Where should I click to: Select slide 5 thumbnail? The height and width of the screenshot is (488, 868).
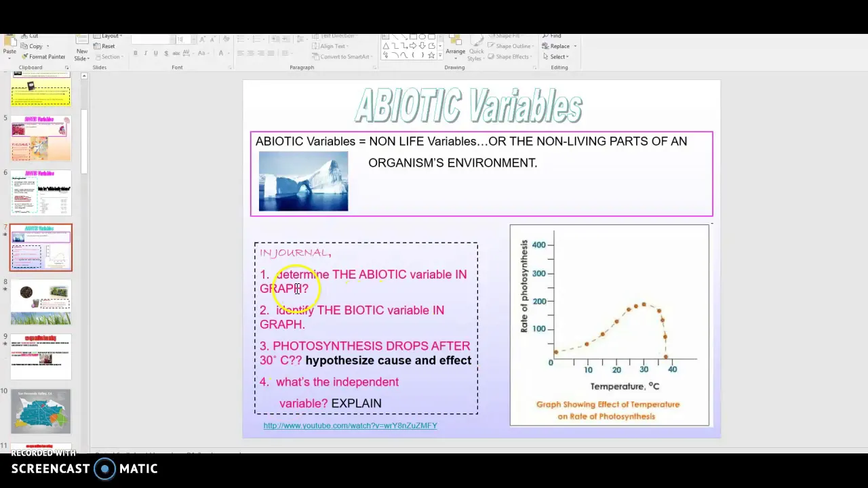pyautogui.click(x=41, y=138)
